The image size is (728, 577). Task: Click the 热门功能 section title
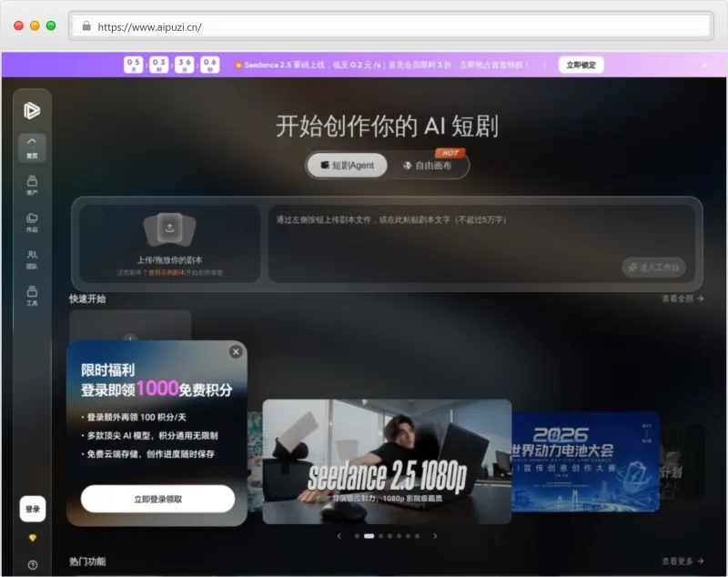(x=87, y=562)
